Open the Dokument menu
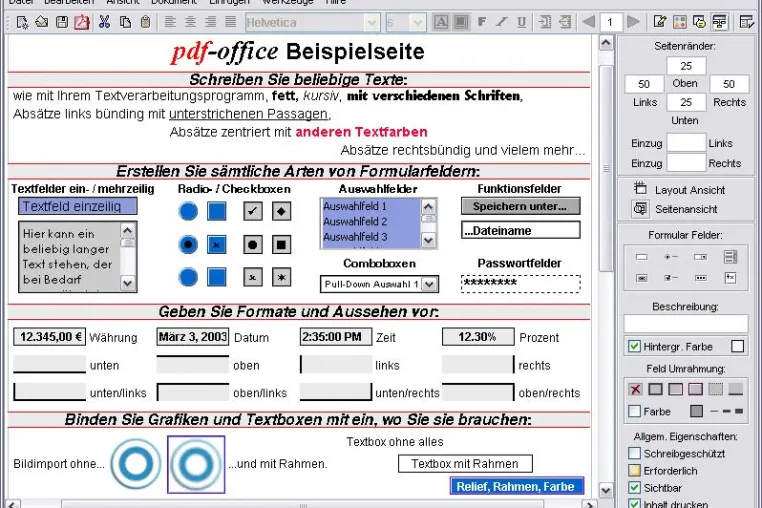Screen dimensions: 762x508 pyautogui.click(x=173, y=2)
